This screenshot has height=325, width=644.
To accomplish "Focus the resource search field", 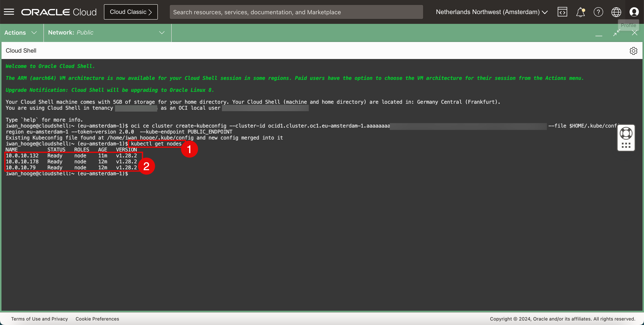I will (x=296, y=12).
